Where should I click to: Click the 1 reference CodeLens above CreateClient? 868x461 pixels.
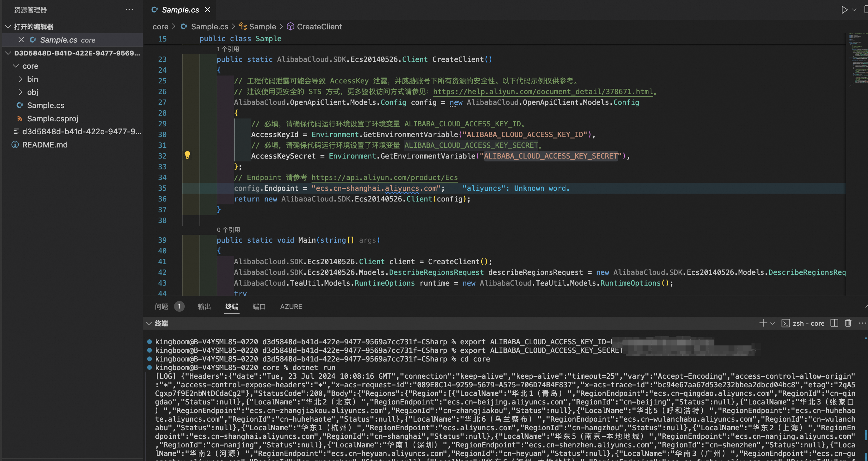tap(228, 49)
